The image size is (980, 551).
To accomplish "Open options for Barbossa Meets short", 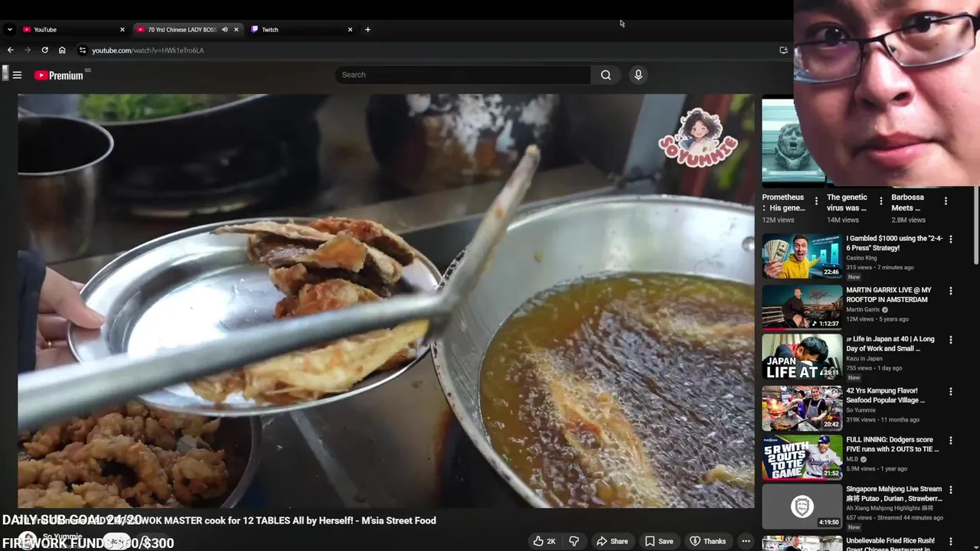I will point(946,201).
